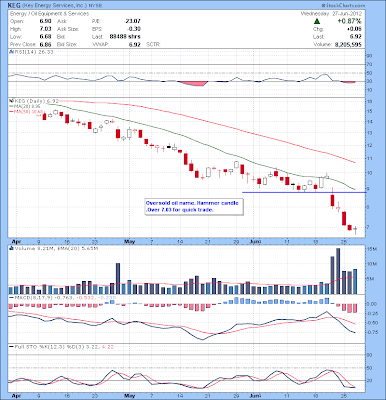Click the Bid Size label
386x400 pixels.
pos(67,44)
